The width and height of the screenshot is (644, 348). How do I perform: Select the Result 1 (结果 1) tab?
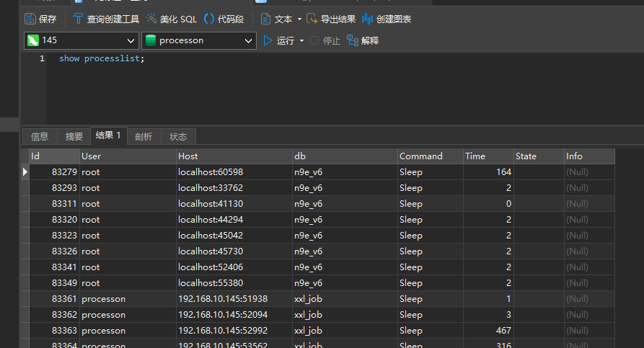pyautogui.click(x=108, y=135)
